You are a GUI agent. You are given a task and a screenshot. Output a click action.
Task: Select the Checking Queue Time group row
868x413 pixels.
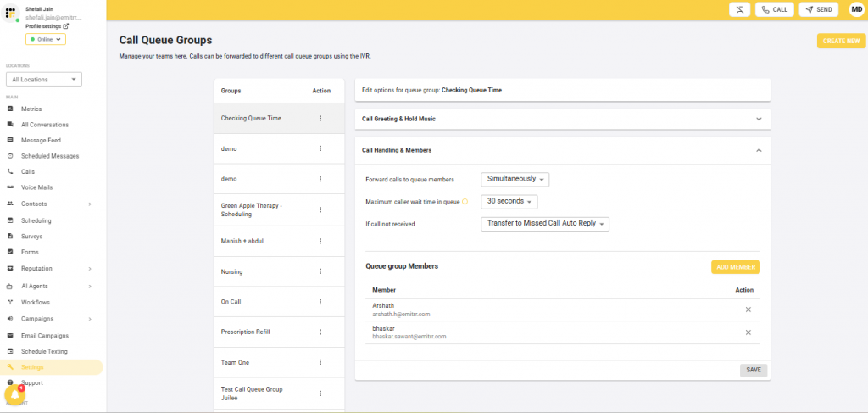click(x=279, y=119)
